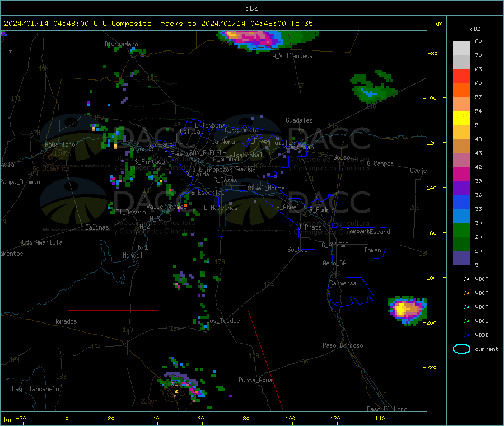
Task: Select the light blue swatch above 30 label
Action: (461, 216)
